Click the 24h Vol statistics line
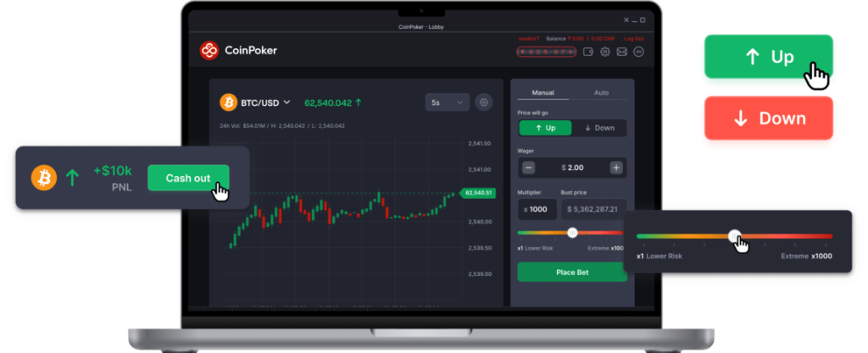 click(282, 125)
